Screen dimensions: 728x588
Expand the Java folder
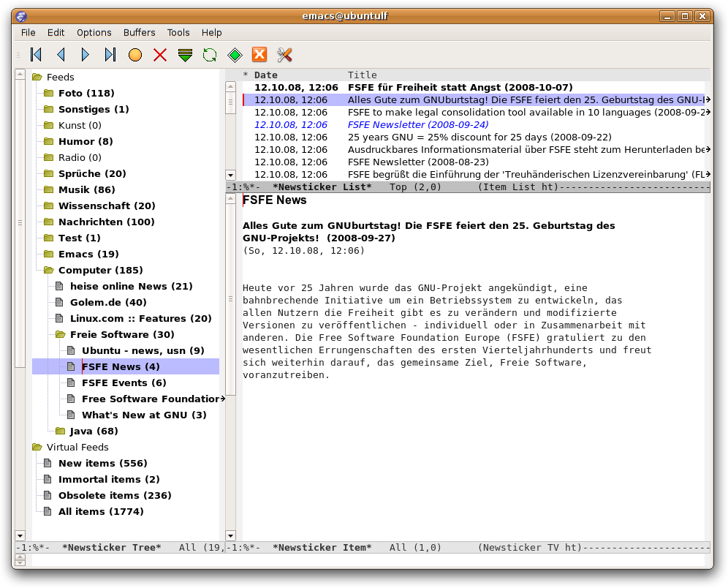coord(61,431)
